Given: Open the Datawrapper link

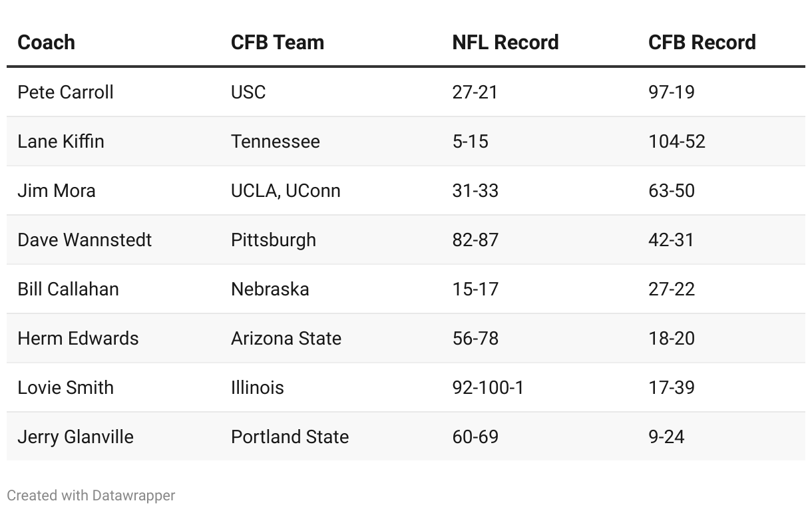Looking at the screenshot, I should click(x=133, y=496).
